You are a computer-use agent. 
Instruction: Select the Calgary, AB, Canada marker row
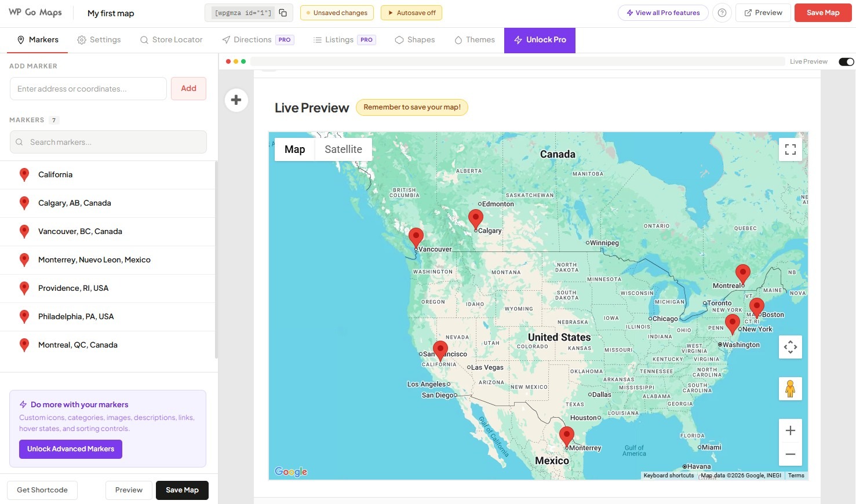[x=108, y=203]
